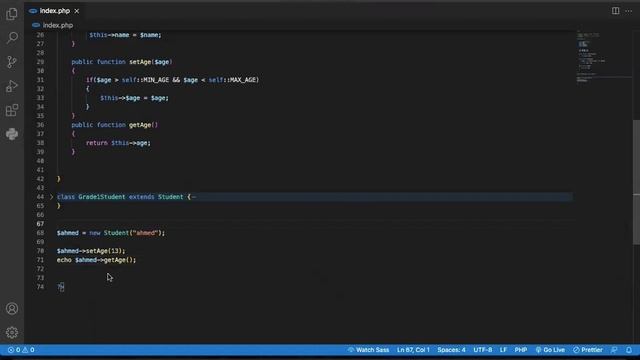
Task: Open the Source Control view
Action: 12,62
